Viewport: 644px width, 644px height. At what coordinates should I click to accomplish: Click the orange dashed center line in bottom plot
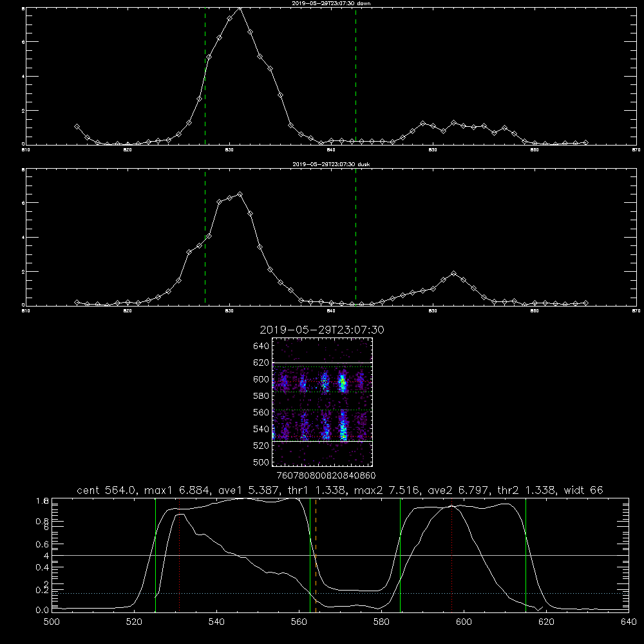(316, 554)
